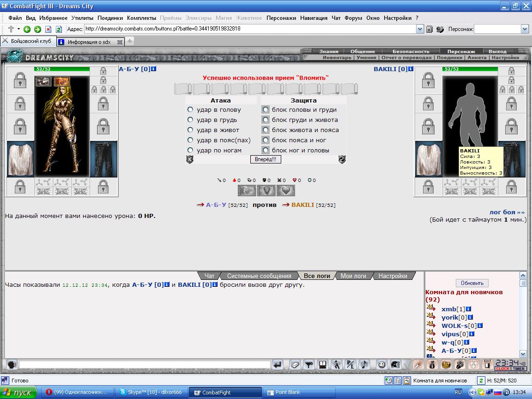The height and width of the screenshot is (399, 532).
Task: Click player name WOLK-s in room list
Action: pyautogui.click(x=454, y=326)
